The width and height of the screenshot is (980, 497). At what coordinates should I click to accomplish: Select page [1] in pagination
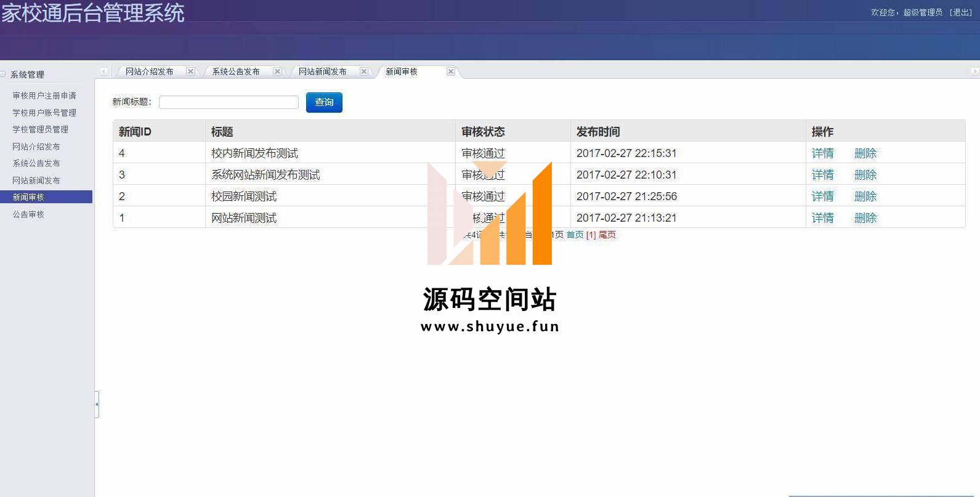click(x=591, y=235)
